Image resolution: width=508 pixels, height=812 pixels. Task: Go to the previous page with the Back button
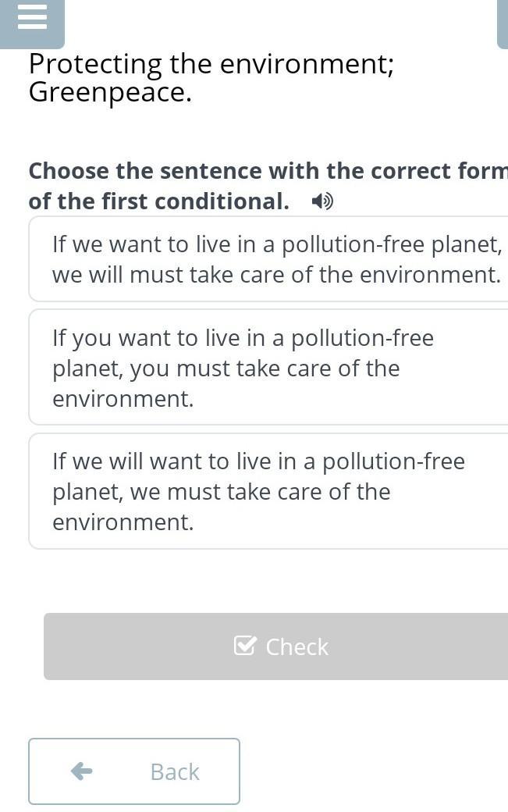pos(134,771)
